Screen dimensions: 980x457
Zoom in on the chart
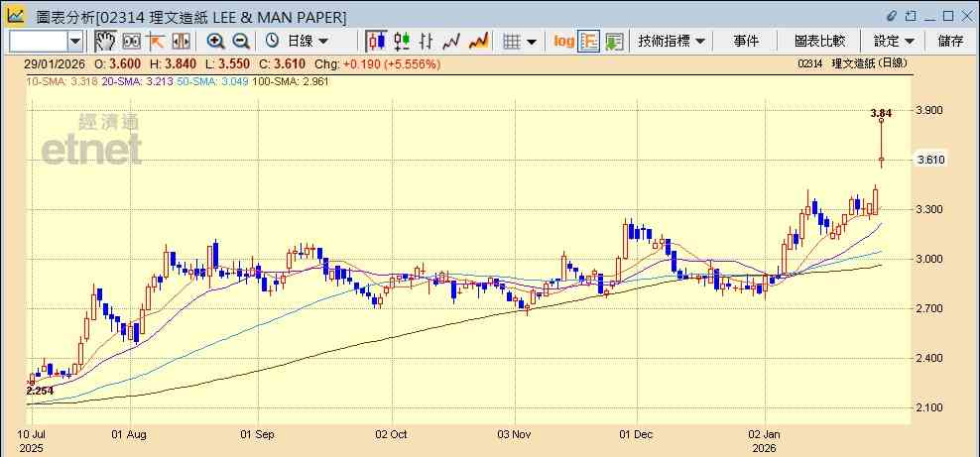click(215, 42)
